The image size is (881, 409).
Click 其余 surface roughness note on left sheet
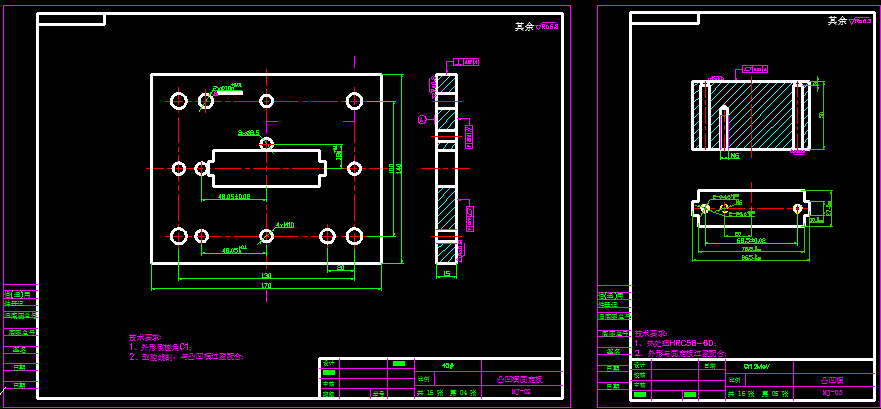pos(536,26)
